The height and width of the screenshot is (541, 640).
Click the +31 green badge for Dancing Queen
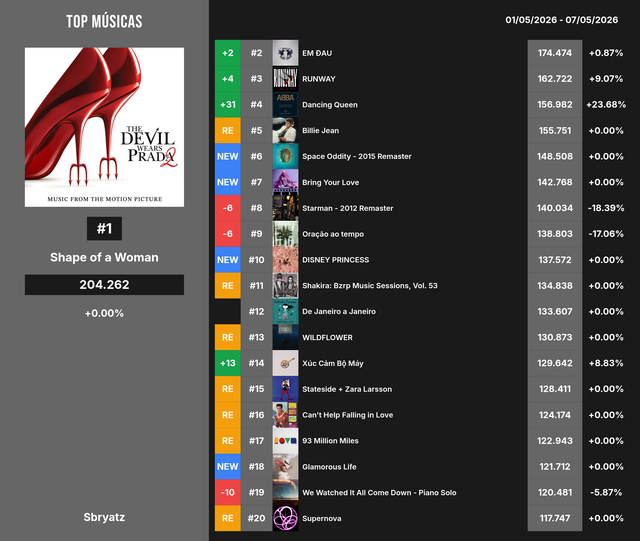[228, 105]
